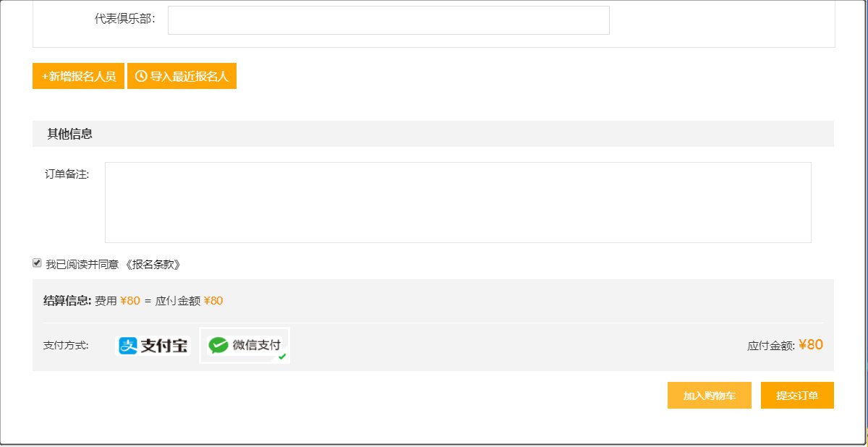Click the 应付金额 ¥80 total at right
Screen dimensions: 868x447
click(x=785, y=346)
